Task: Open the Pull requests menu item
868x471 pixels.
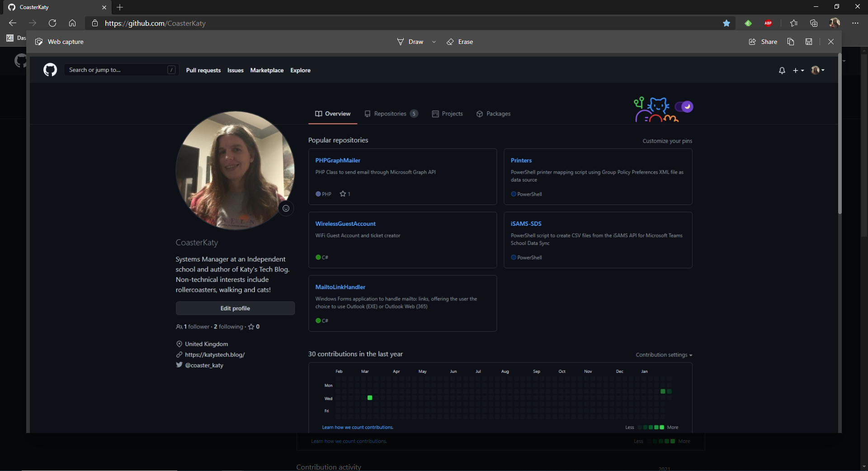Action: pyautogui.click(x=203, y=71)
